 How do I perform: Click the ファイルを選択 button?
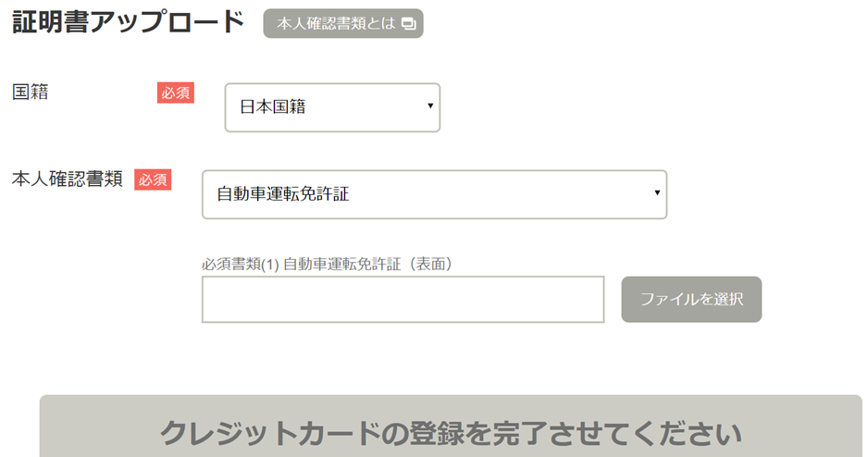point(691,300)
